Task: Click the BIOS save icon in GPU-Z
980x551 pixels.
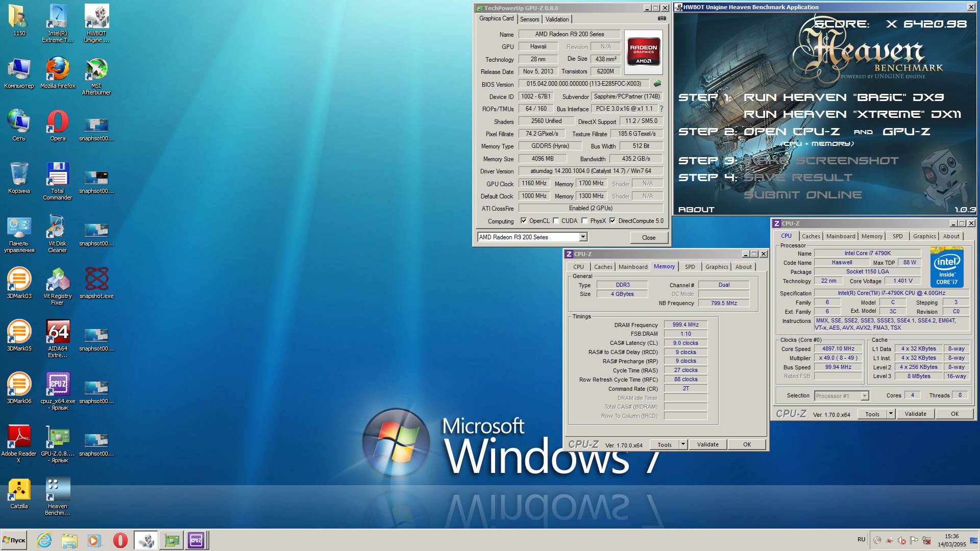Action: click(x=657, y=84)
